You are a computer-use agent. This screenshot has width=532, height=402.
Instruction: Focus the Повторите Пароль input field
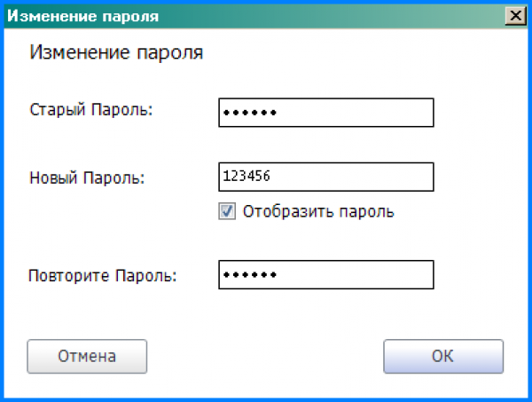coord(325,274)
